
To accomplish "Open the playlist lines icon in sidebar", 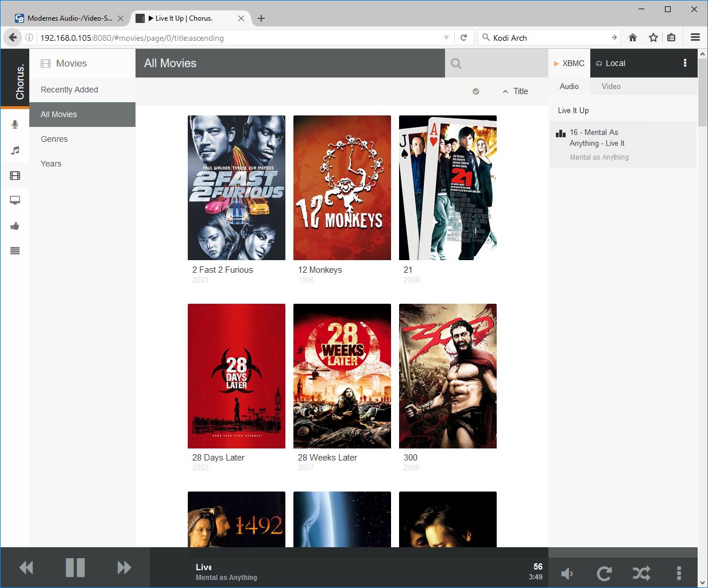I will (x=15, y=250).
